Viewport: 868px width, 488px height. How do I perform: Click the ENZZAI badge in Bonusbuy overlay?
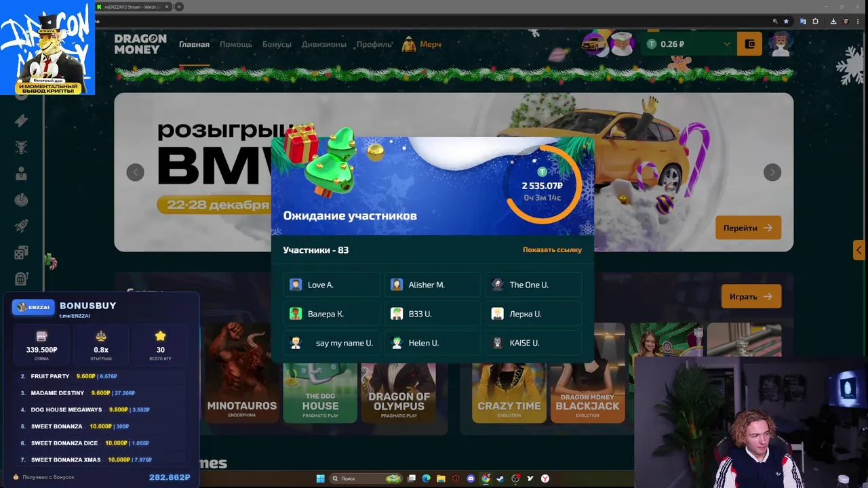tap(33, 307)
